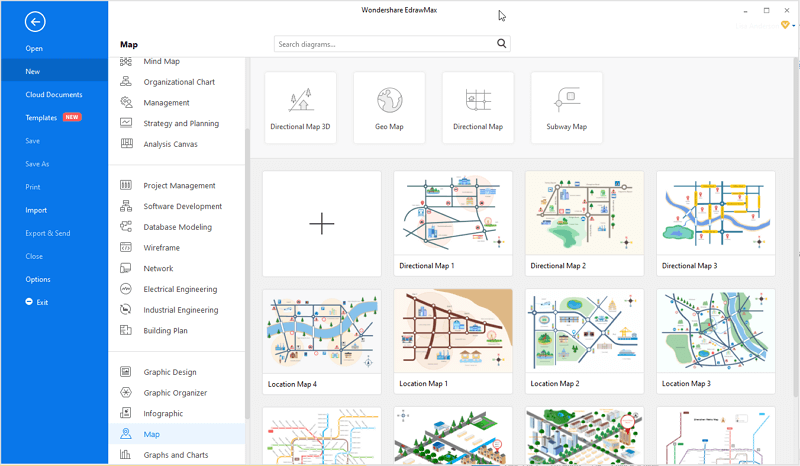Click the Wireframe label text
Image resolution: width=800 pixels, height=466 pixels.
[x=161, y=248]
